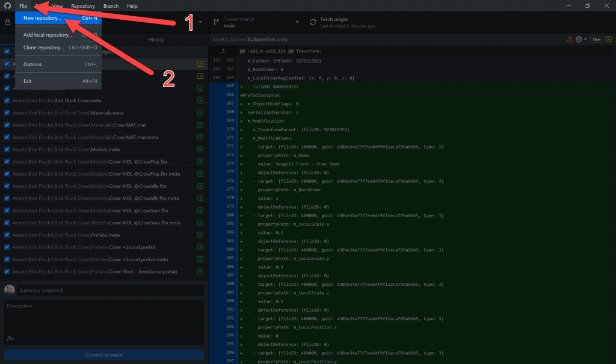
Task: Uncheck the Models.meta file checkbox
Action: click(x=7, y=149)
